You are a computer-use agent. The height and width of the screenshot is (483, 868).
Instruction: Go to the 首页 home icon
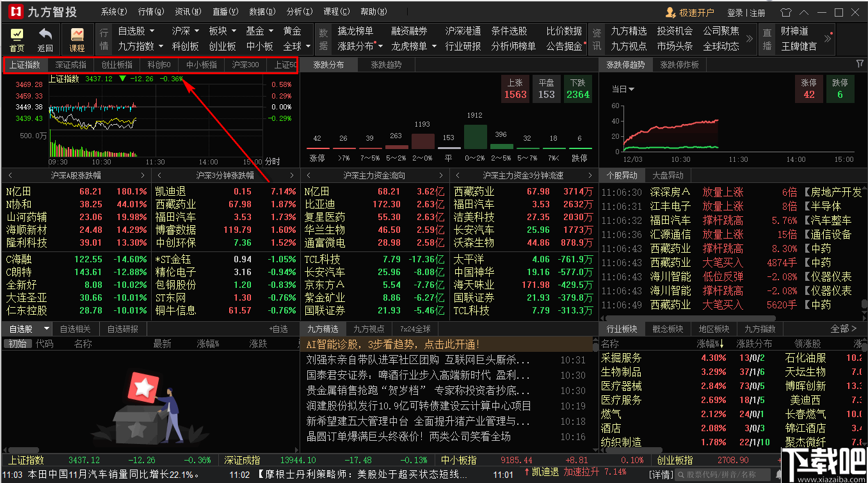tap(17, 39)
